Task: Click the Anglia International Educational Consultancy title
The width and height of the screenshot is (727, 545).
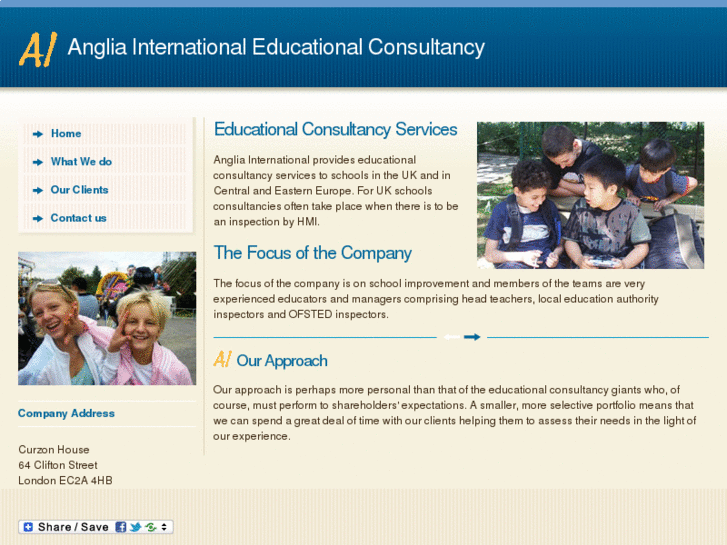Action: pos(276,47)
